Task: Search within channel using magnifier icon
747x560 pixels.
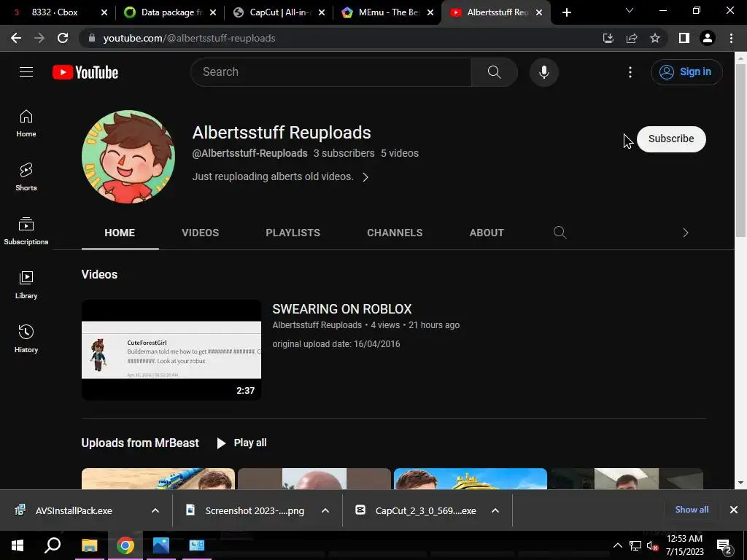Action: (560, 233)
